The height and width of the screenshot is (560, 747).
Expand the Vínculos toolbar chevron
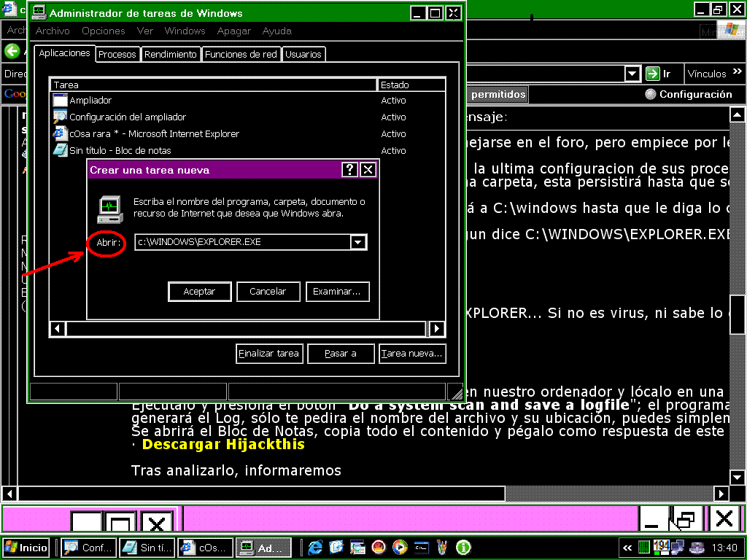click(738, 72)
